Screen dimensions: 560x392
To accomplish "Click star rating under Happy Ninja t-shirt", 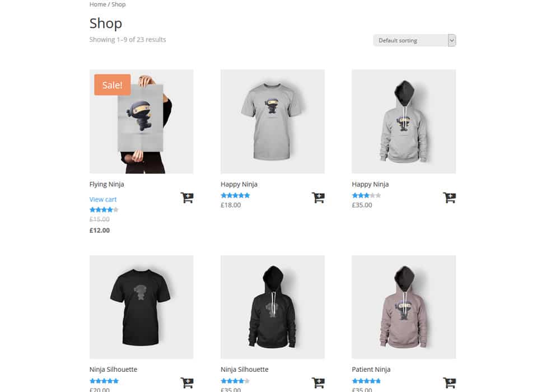I will click(235, 195).
